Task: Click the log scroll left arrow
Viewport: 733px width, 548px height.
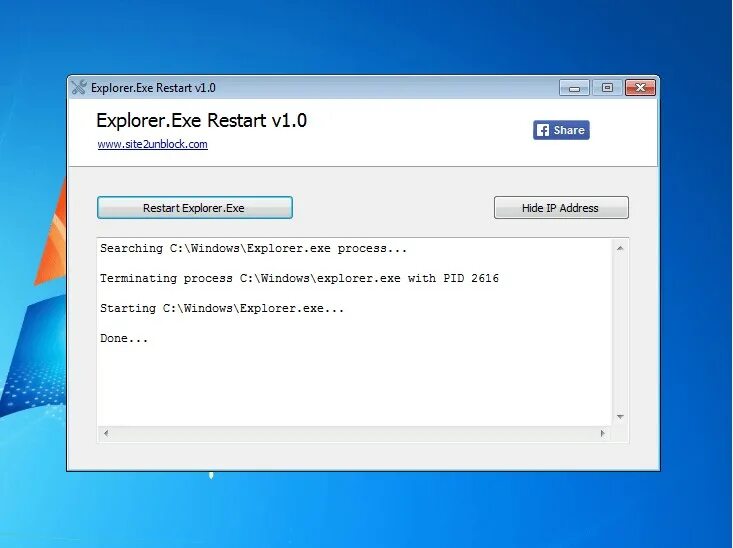Action: 106,433
